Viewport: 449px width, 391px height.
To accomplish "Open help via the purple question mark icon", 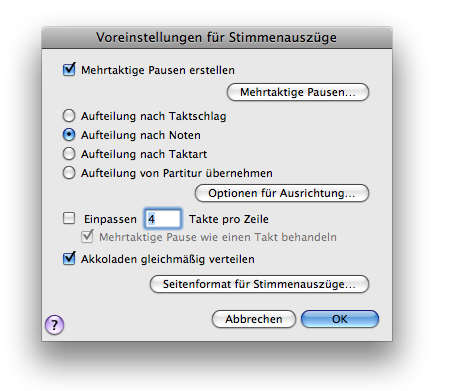I will click(x=54, y=325).
